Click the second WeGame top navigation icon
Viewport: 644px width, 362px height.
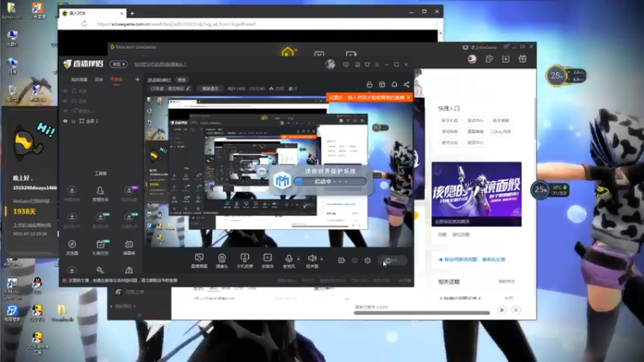point(319,53)
